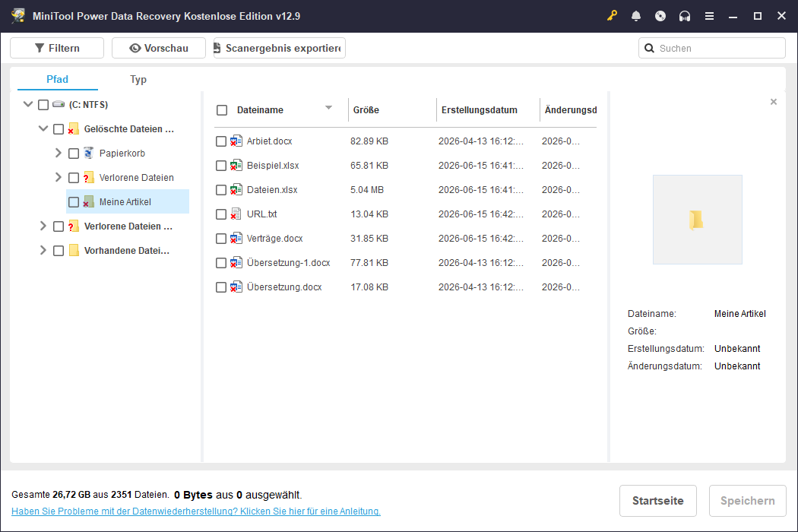Click the Übersetzung-1.docx file icon
This screenshot has height=532, width=798.
[x=236, y=263]
